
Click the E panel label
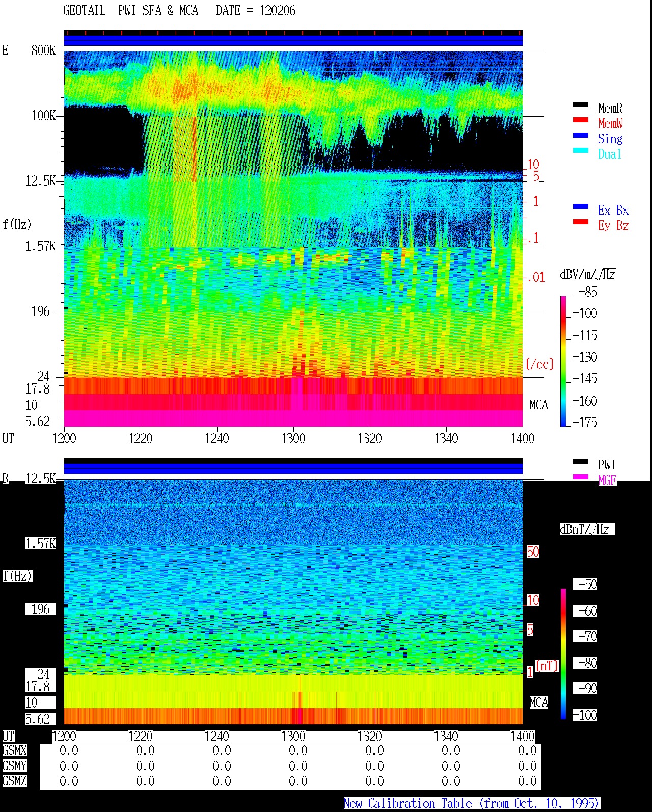(6, 50)
